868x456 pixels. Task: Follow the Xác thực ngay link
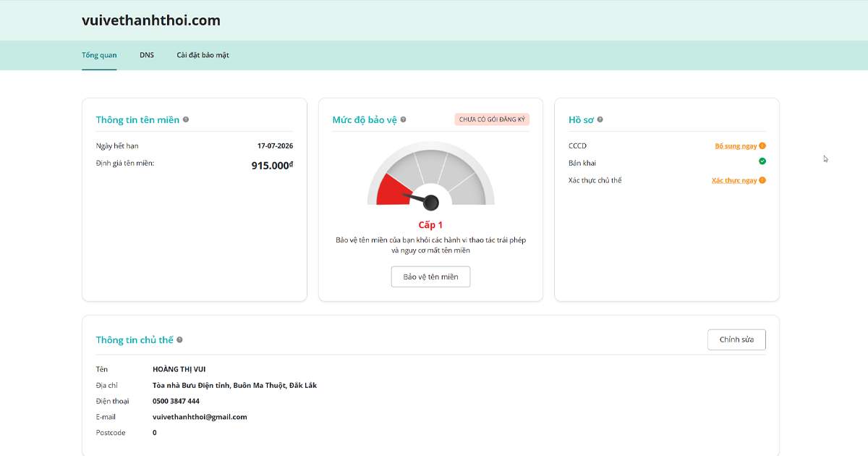click(734, 180)
